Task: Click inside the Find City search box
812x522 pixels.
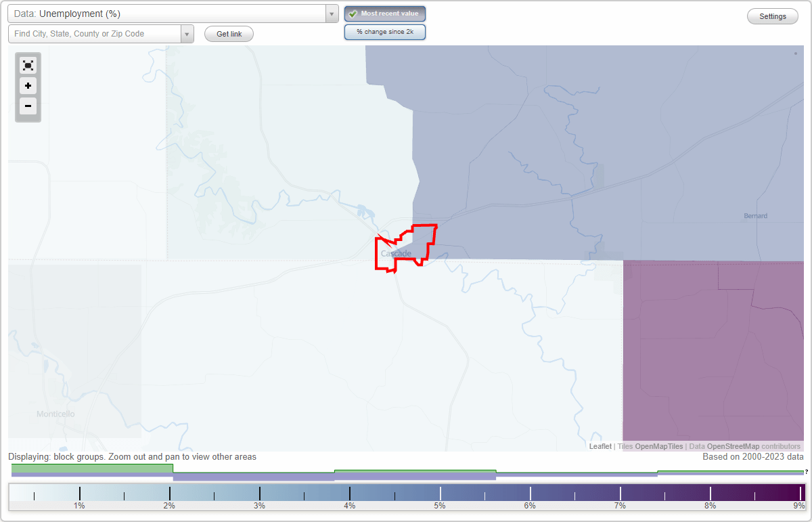Action: click(95, 33)
